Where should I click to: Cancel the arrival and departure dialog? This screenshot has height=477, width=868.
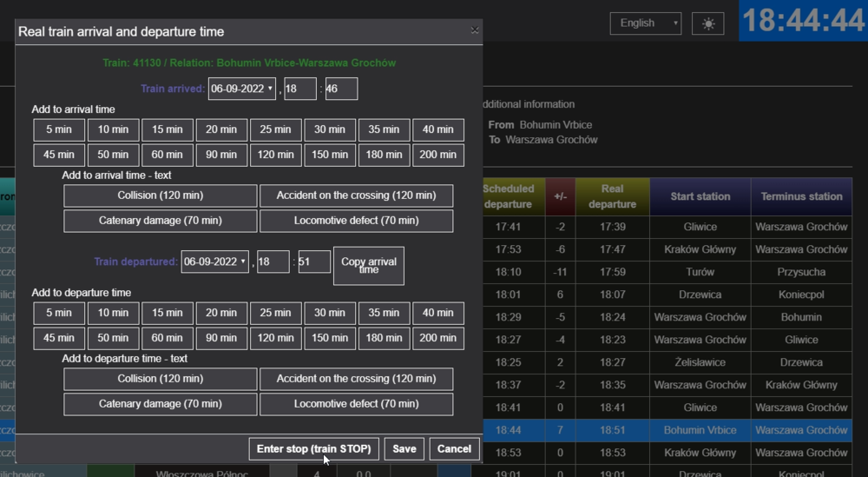coord(454,448)
